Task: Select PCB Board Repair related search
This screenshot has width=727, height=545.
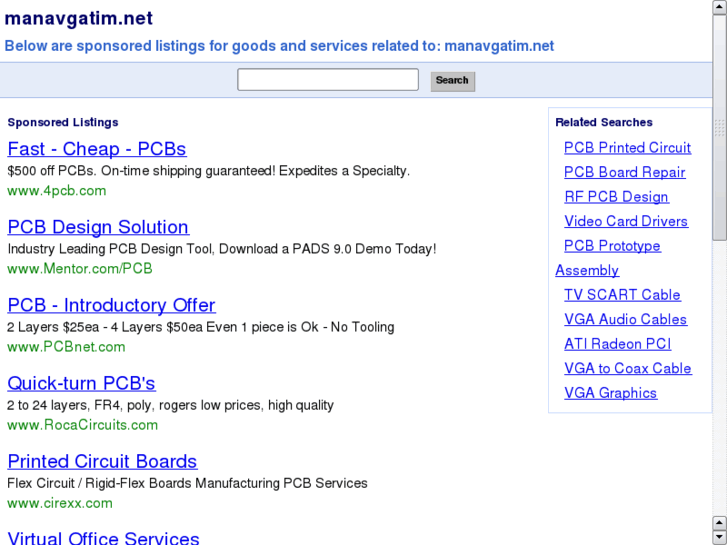Action: pyautogui.click(x=625, y=172)
